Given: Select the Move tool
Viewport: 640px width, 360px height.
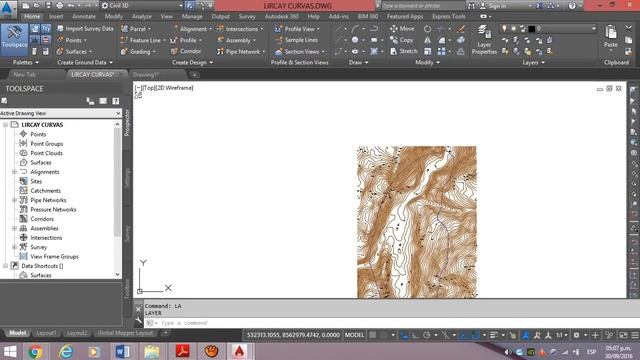Looking at the screenshot, I should click(x=402, y=29).
